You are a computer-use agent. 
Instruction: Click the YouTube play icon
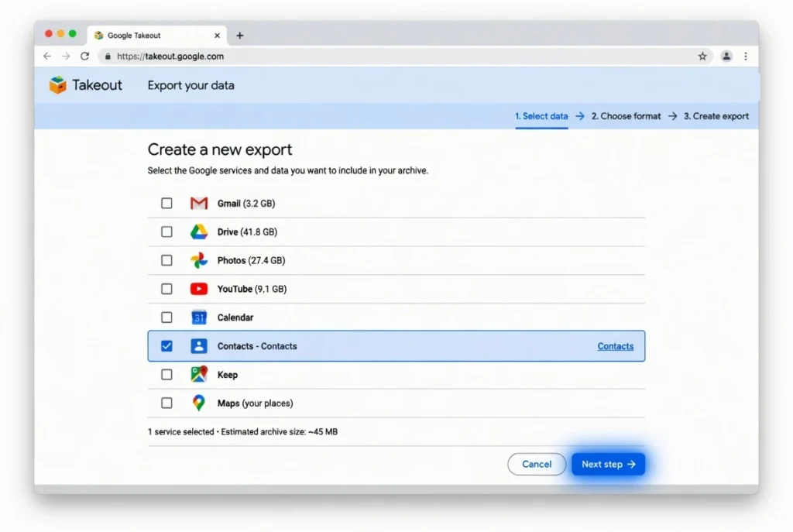coord(199,289)
